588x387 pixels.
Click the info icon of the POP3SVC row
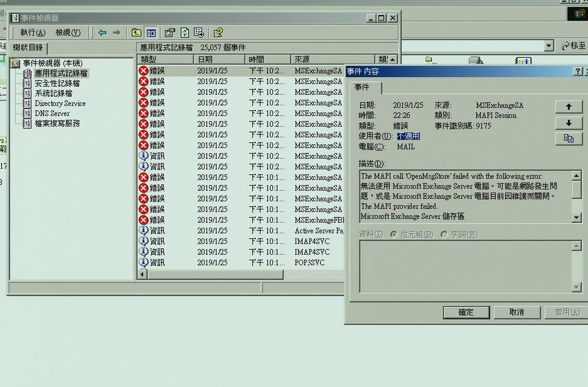[x=143, y=262]
